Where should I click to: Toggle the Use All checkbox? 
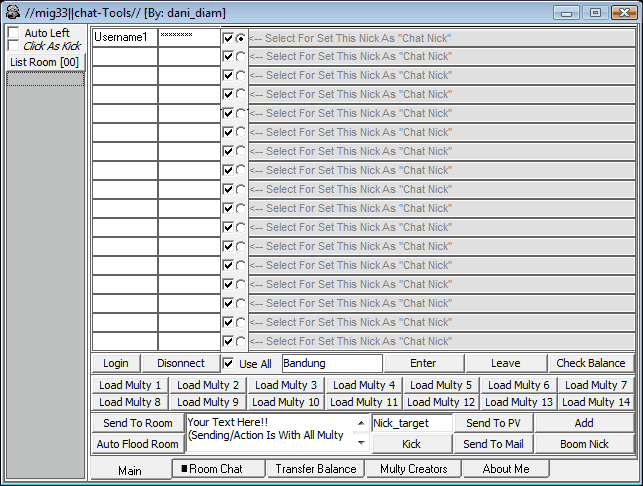click(228, 363)
